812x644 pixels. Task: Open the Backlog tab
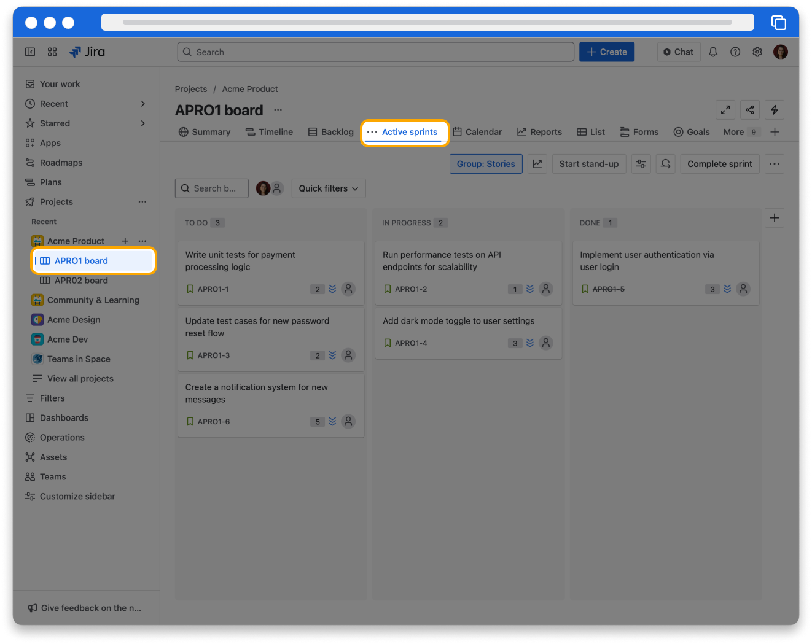(331, 132)
